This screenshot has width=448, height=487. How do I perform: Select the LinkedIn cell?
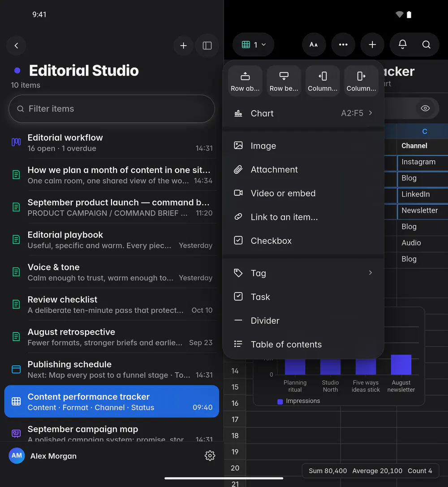422,194
